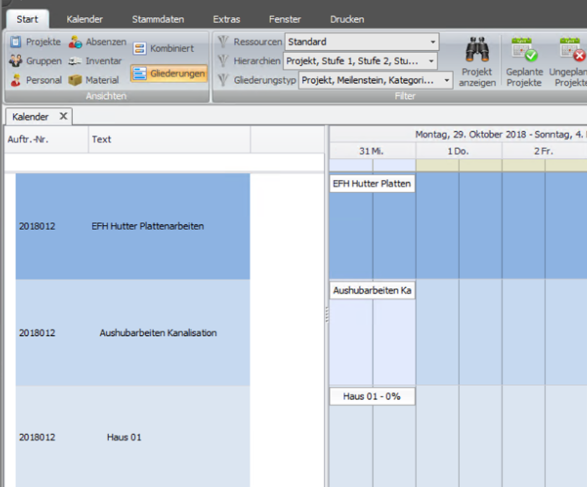Toggle the Kombiniert view
Viewport: 587px width, 487px height.
pos(163,48)
